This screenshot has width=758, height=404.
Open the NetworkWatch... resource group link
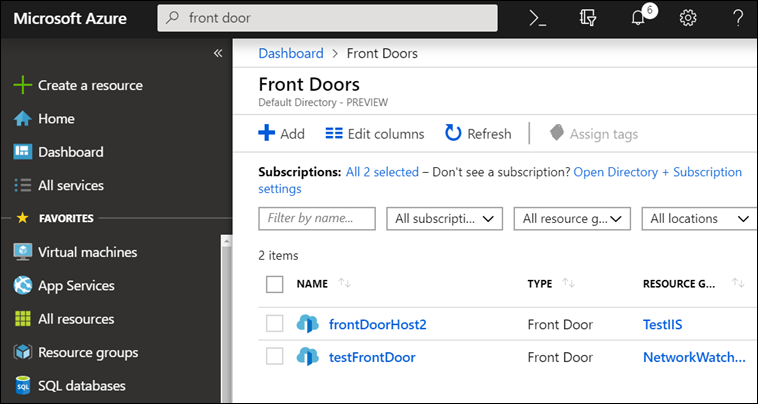pos(694,358)
